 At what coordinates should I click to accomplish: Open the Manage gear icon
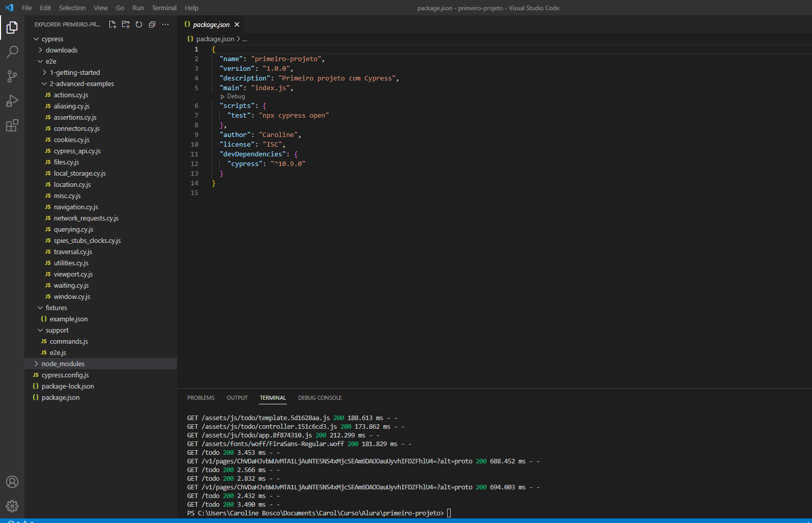click(x=12, y=506)
